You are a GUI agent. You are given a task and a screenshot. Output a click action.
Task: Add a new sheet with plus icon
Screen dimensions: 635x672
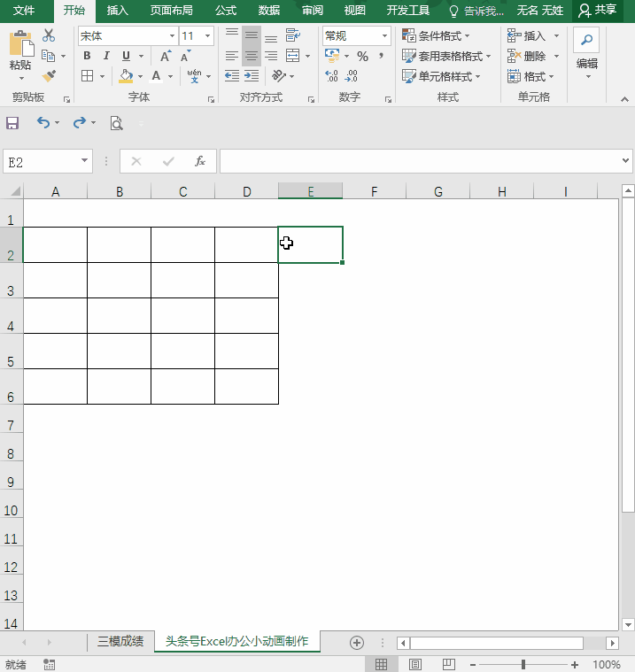[357, 642]
